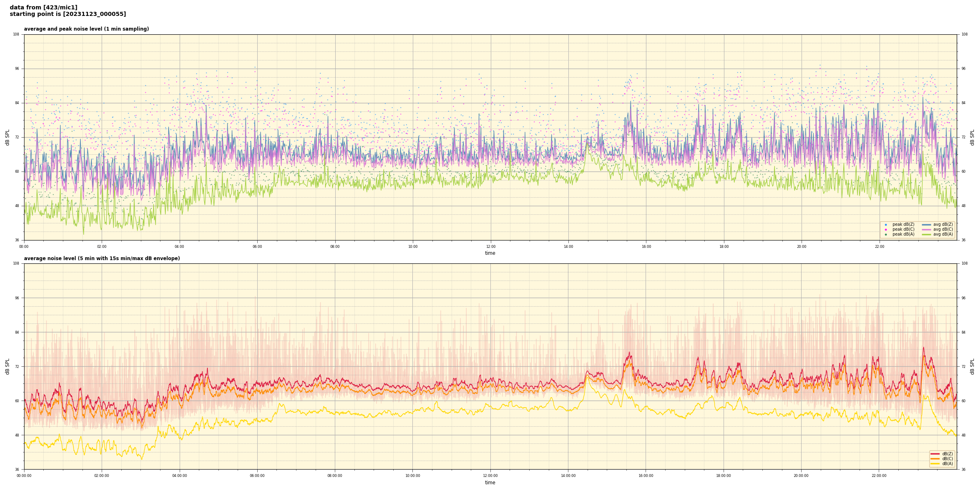Click the 14:00:00 tick label on the lower chart

pyautogui.click(x=568, y=476)
